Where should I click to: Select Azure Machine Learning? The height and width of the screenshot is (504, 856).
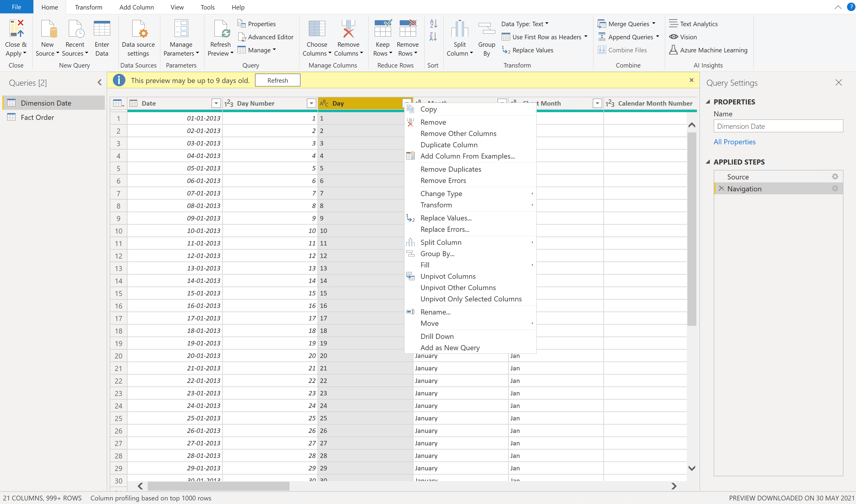point(673,50)
